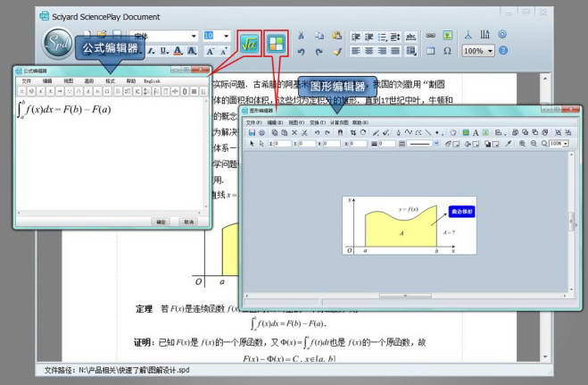
Task: Toggle left paragraph alignment
Action: (355, 51)
